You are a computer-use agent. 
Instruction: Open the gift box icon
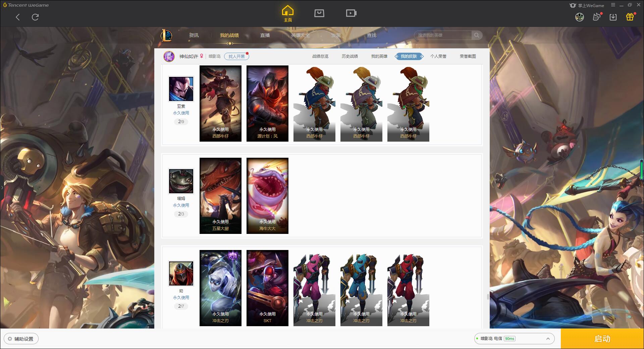pos(630,17)
